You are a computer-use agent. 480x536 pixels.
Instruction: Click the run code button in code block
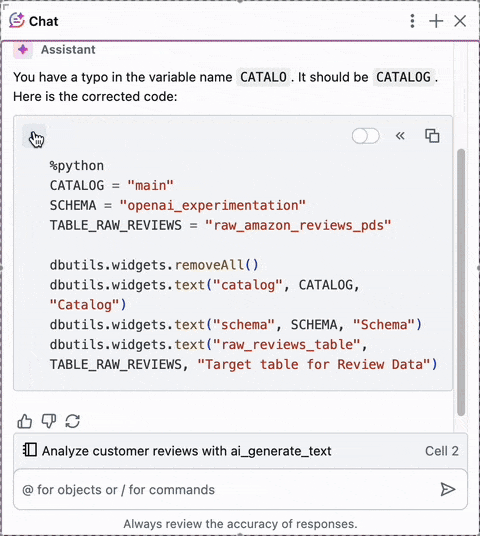point(34,136)
